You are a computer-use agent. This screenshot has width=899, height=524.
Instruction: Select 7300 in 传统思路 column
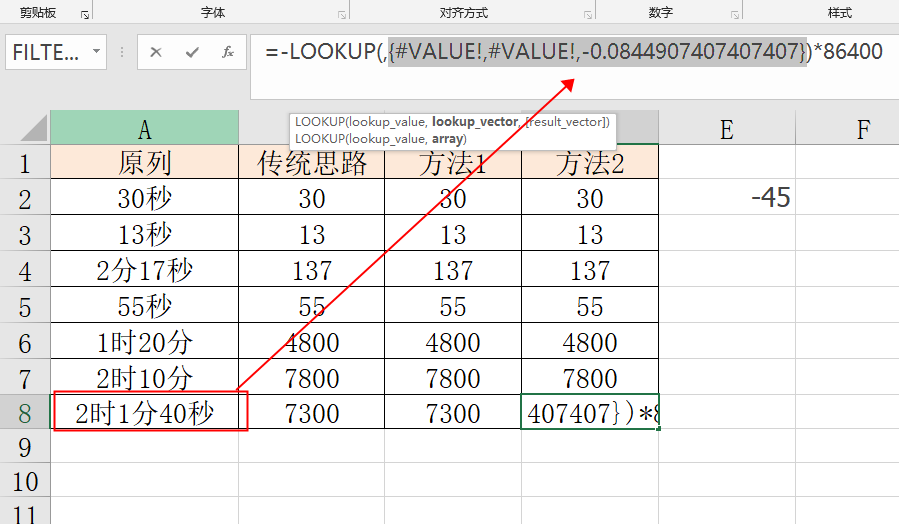tap(311, 412)
